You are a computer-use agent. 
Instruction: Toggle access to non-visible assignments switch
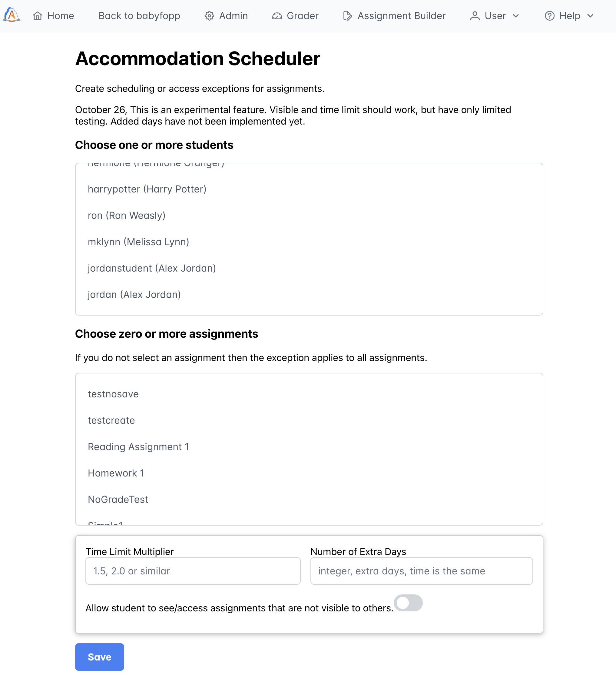tap(408, 603)
